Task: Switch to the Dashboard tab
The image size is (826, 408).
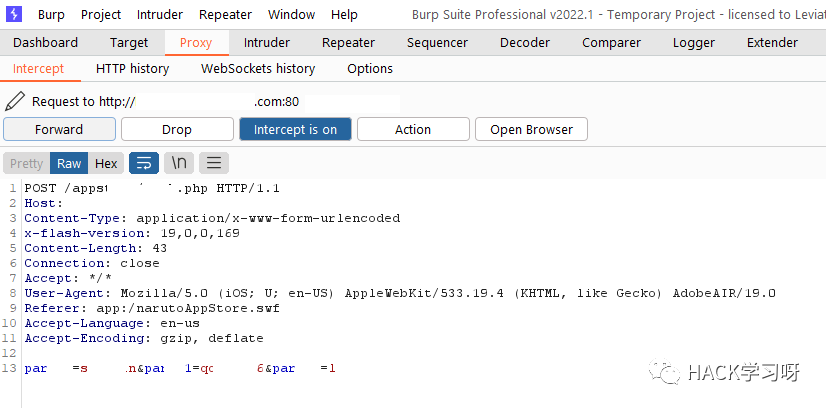Action: tap(45, 43)
